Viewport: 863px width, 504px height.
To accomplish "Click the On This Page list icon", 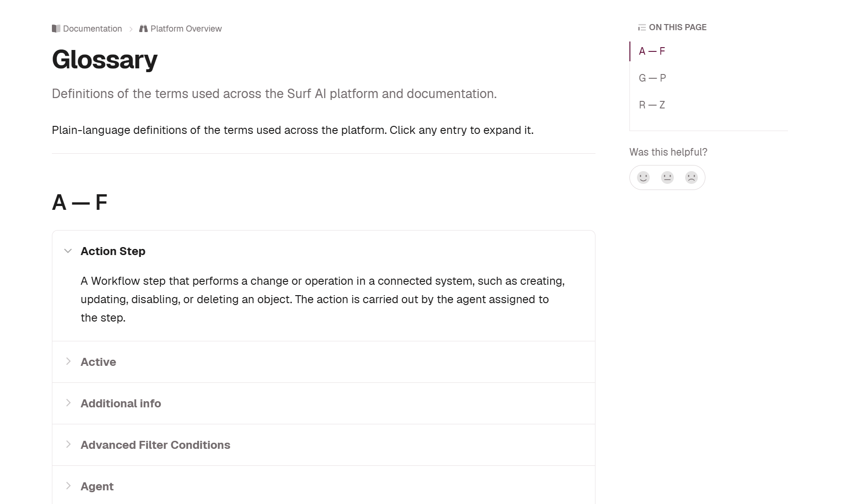I will tap(642, 27).
